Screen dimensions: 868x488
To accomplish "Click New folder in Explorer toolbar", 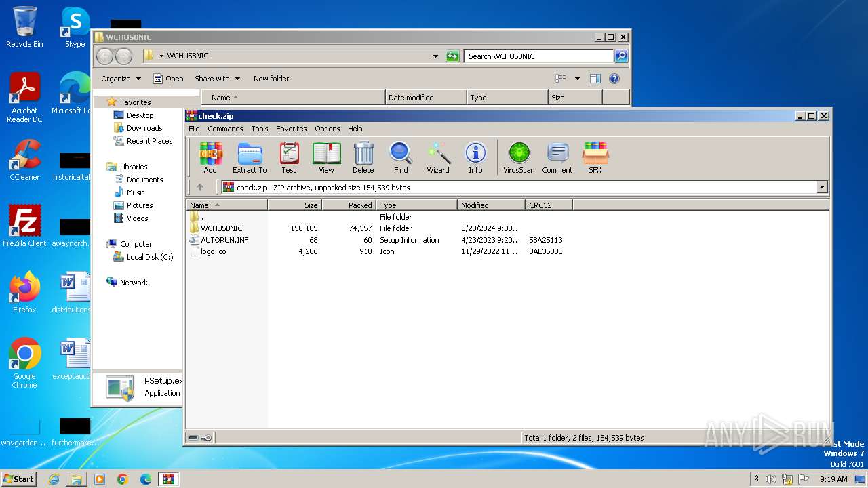I will 271,79.
